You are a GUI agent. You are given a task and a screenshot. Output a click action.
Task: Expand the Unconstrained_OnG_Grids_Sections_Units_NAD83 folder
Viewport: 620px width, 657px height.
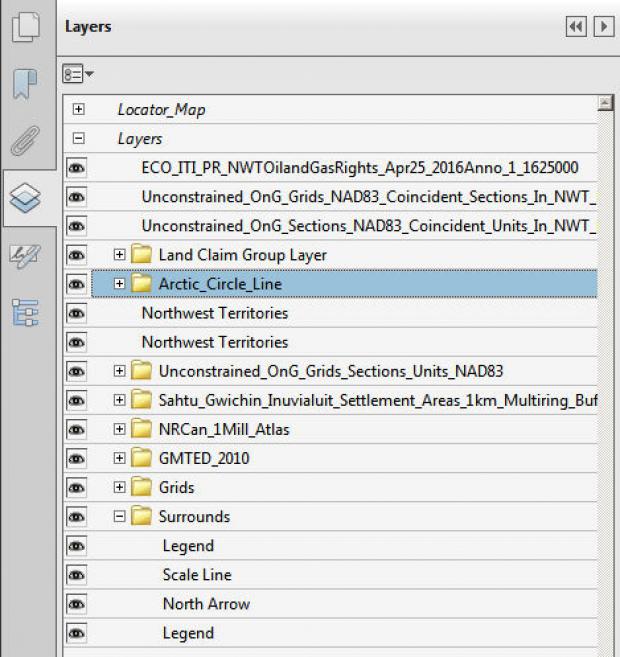119,371
